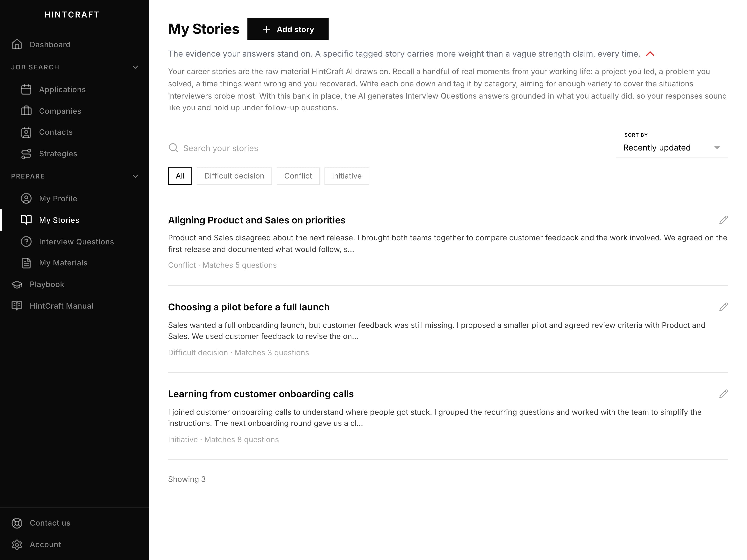This screenshot has height=560, width=747.
Task: Collapse the page description with red chevron
Action: coord(650,54)
